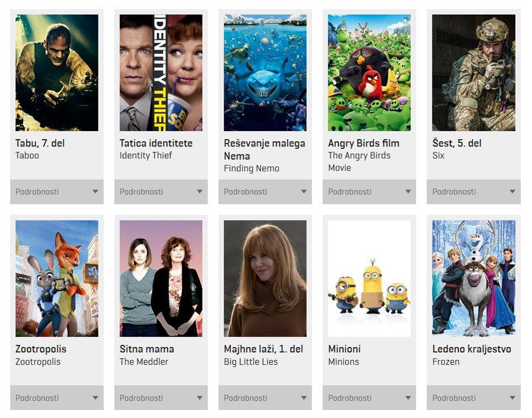Expand Podrobnosti arrow under Šest, 5. del
The width and height of the screenshot is (532, 418).
coord(512,192)
